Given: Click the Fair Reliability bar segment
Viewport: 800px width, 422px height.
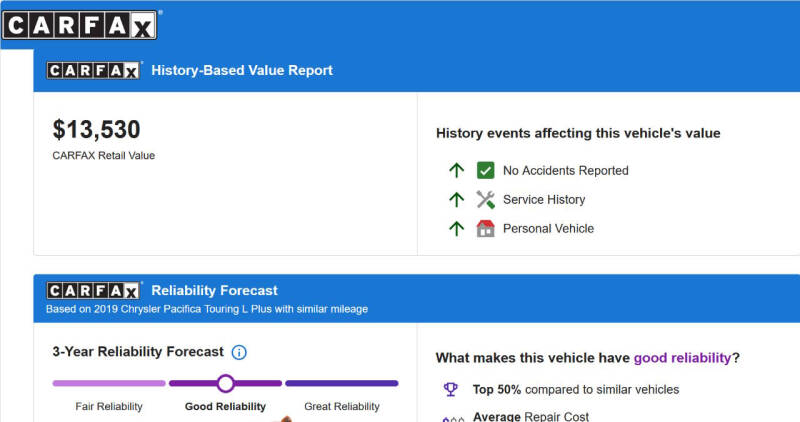Looking at the screenshot, I should pos(109,383).
